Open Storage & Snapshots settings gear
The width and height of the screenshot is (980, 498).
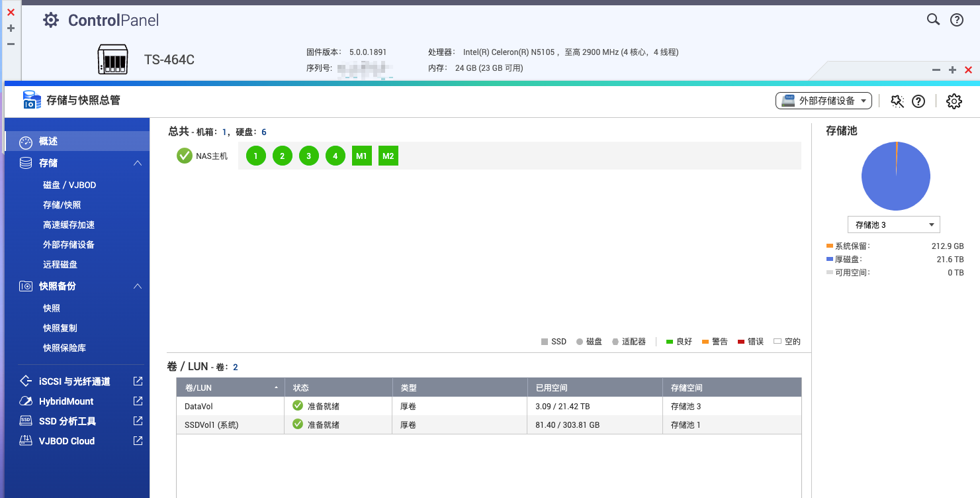pos(954,101)
